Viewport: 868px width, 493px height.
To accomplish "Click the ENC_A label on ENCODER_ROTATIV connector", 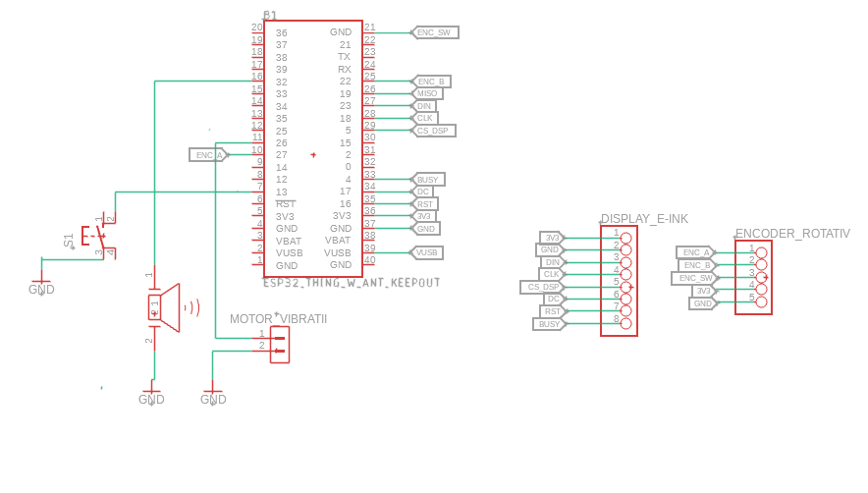I will pyautogui.click(x=696, y=252).
